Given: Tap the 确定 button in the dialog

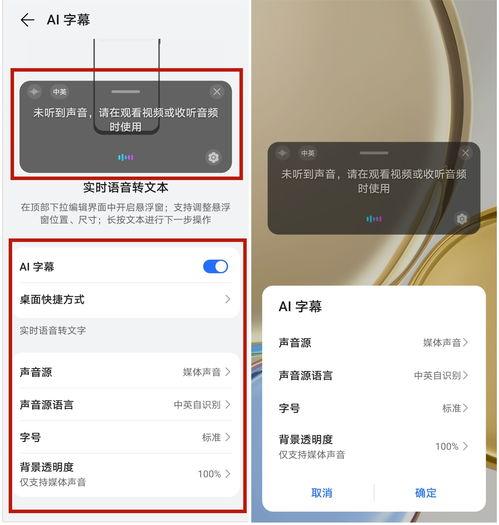Looking at the screenshot, I should pos(425,493).
